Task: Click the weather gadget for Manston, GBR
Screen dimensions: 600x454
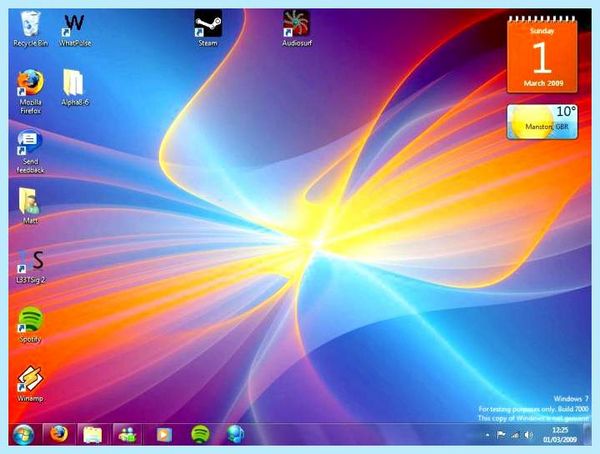Action: (x=542, y=122)
